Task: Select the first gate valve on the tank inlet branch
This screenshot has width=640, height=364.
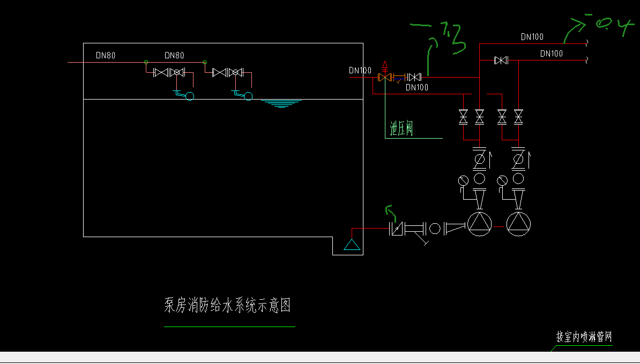Action: (161, 73)
